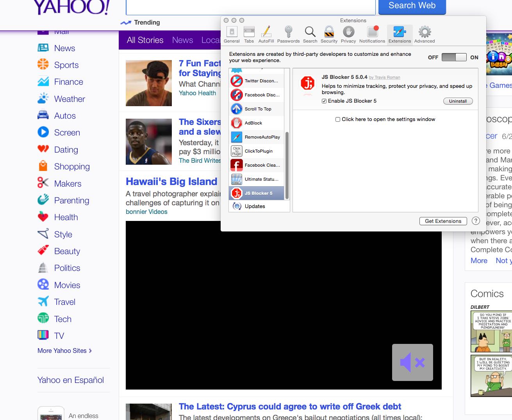512x420 pixels.
Task: Open News in Yahoo sidebar
Action: [64, 48]
